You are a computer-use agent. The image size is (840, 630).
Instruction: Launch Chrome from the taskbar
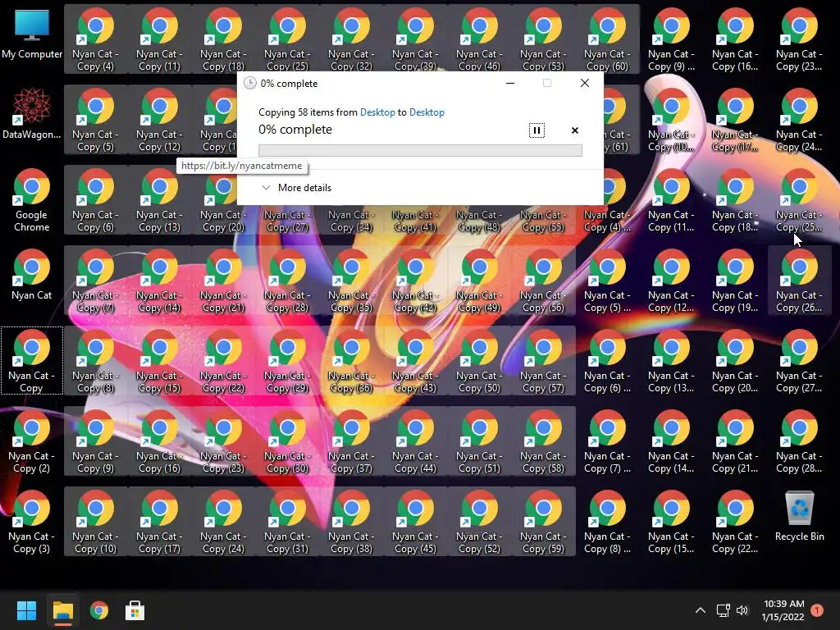99,610
